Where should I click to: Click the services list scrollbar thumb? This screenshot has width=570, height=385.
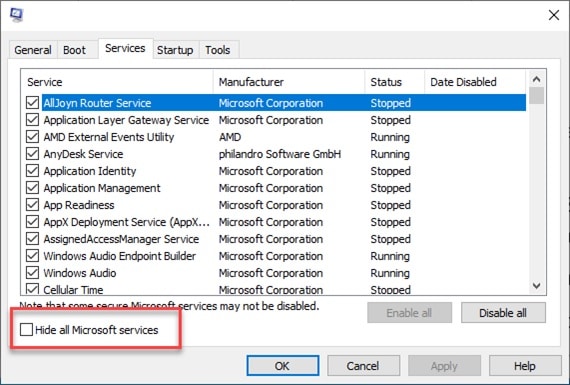tap(537, 96)
